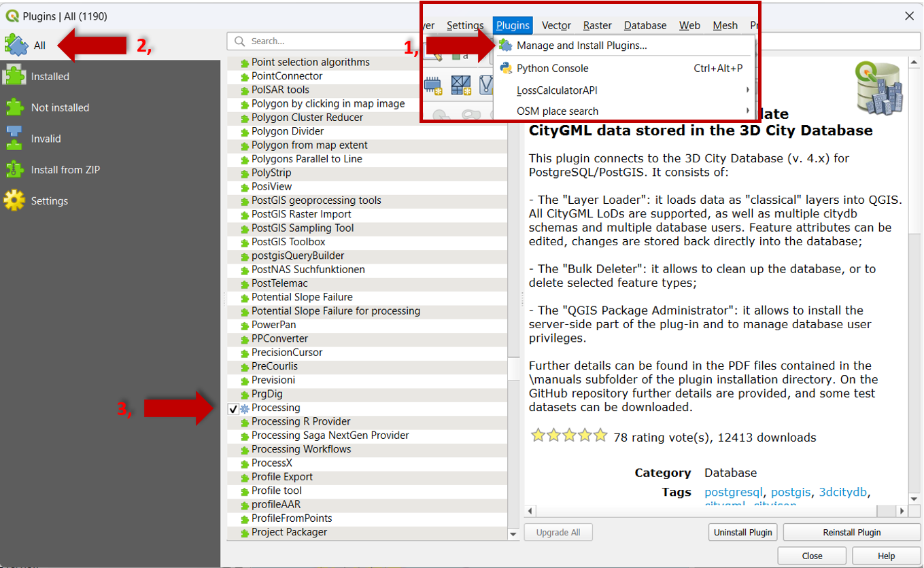Viewport: 924px width, 568px height.
Task: Select the Invalid plugins icon
Action: pyautogui.click(x=14, y=139)
